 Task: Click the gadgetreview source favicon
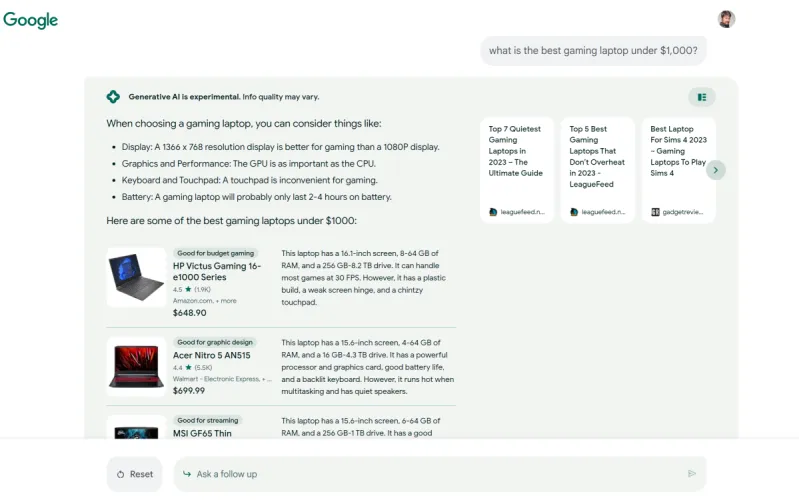click(x=655, y=212)
